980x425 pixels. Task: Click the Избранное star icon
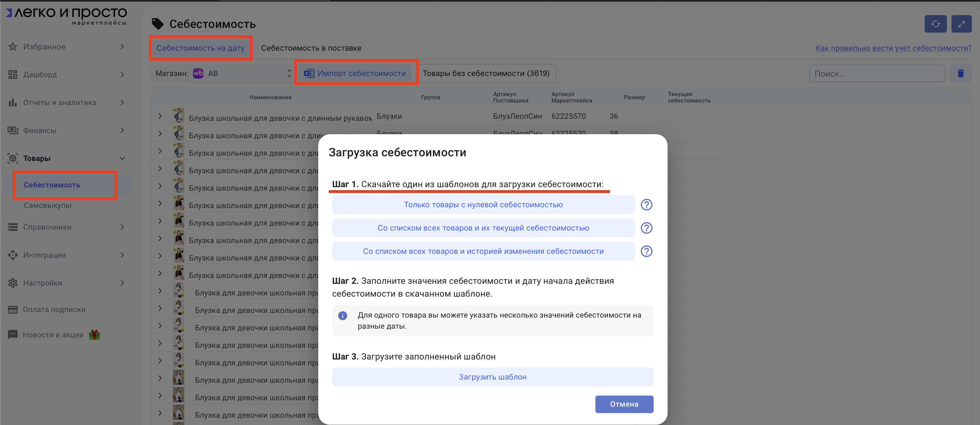tap(13, 47)
